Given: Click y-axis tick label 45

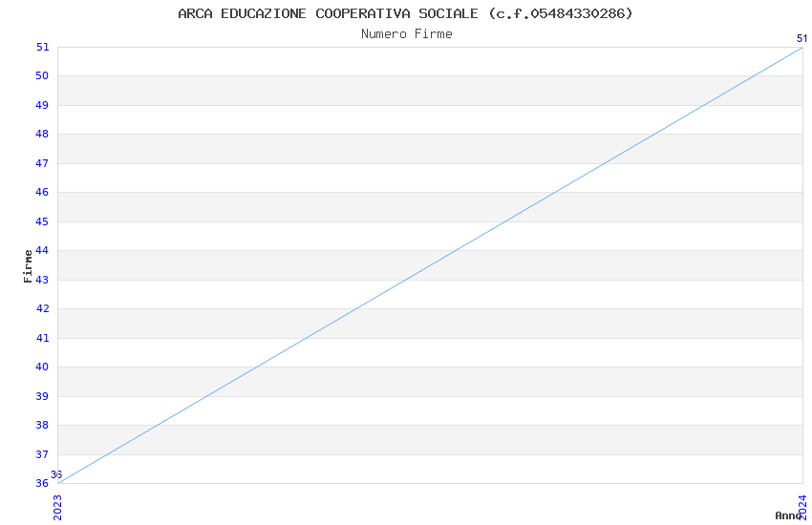Looking at the screenshot, I should tap(42, 221).
